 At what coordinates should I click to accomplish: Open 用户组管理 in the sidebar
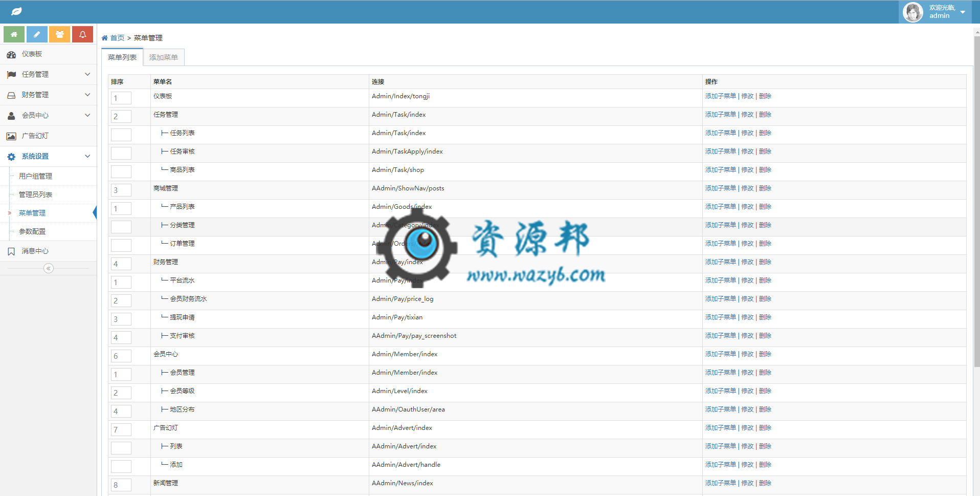coord(35,176)
